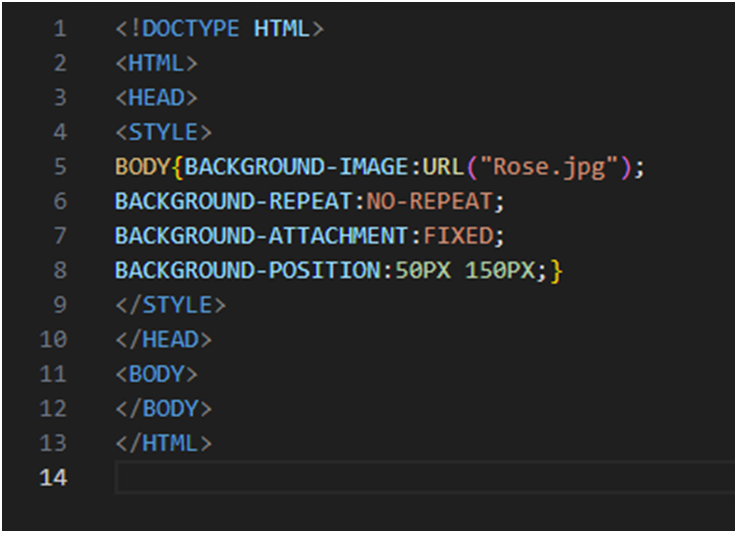Click the <!DOCTYPE HTML> declaration

(220, 29)
